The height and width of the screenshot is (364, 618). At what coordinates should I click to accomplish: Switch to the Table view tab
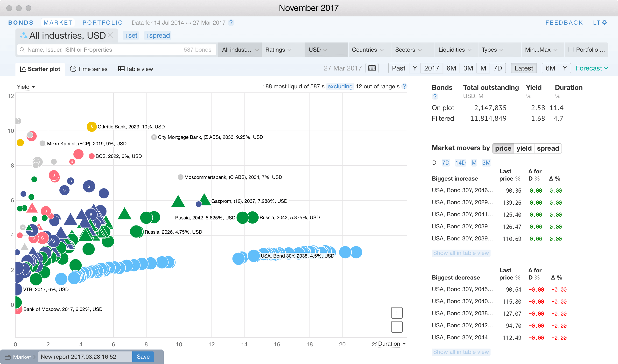click(x=136, y=69)
